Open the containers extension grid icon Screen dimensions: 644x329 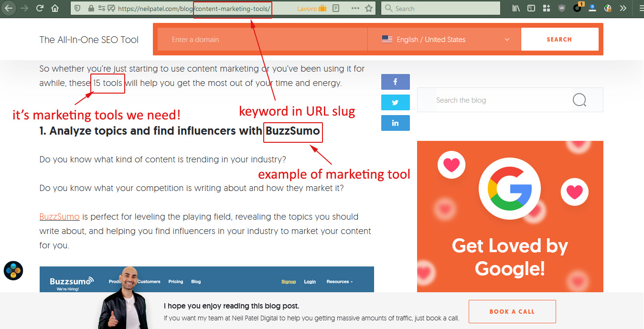pos(547,8)
